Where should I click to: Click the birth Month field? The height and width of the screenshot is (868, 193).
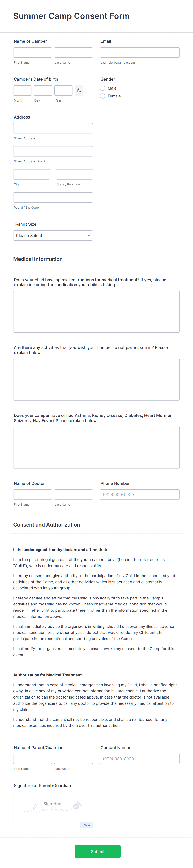pos(23,90)
